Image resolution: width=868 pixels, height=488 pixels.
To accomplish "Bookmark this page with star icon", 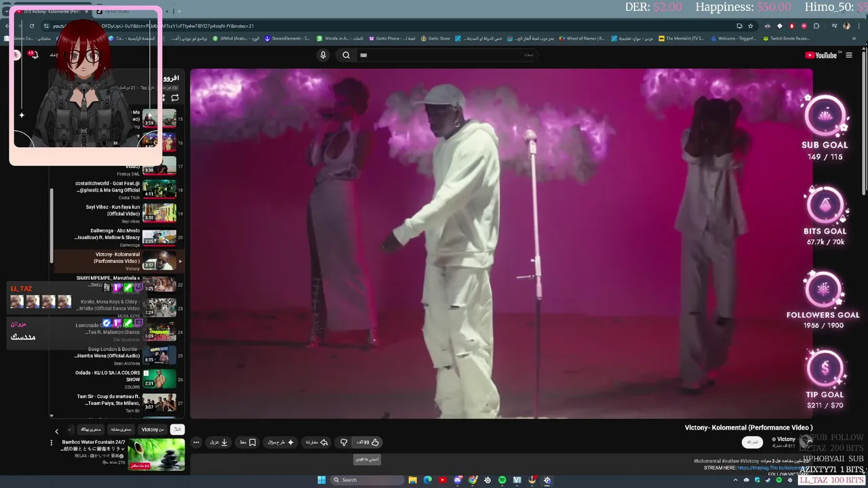I will pyautogui.click(x=751, y=26).
